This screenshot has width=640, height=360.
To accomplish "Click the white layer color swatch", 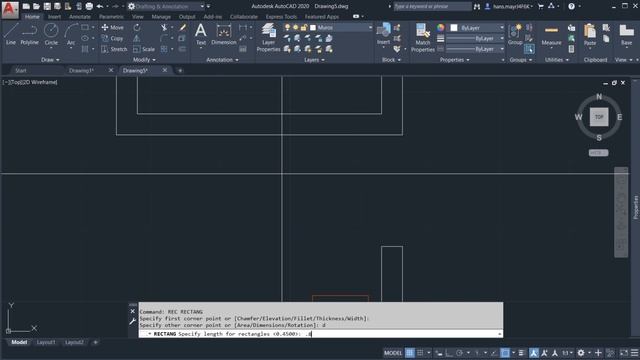I will point(313,27).
